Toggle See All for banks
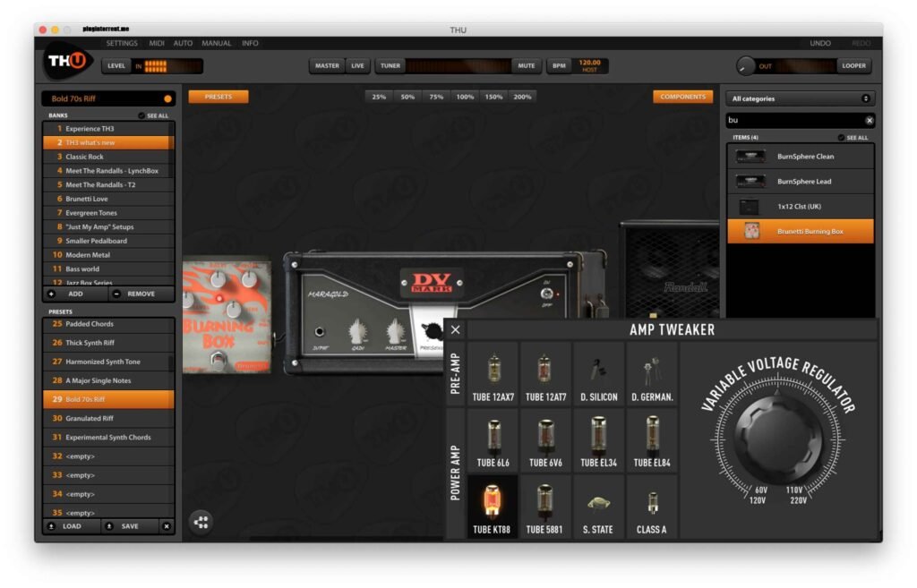 153,115
